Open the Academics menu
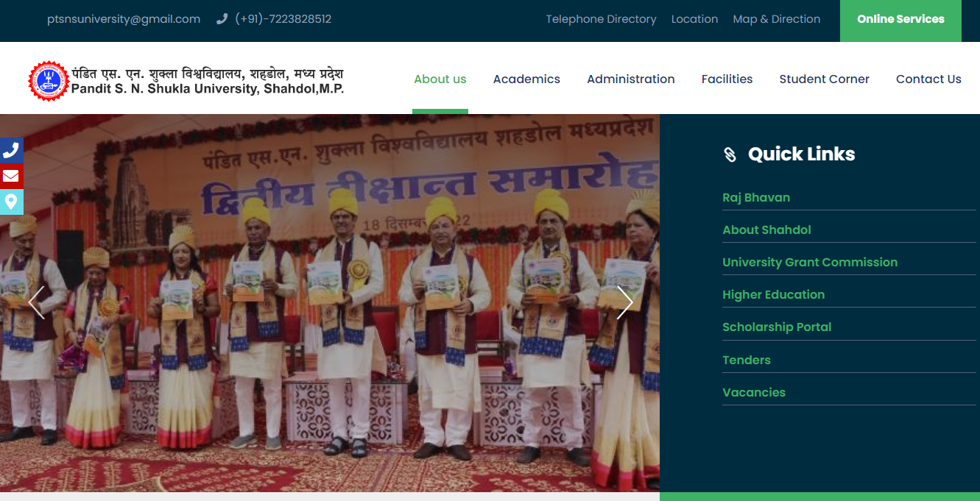980x501 pixels. click(x=526, y=79)
